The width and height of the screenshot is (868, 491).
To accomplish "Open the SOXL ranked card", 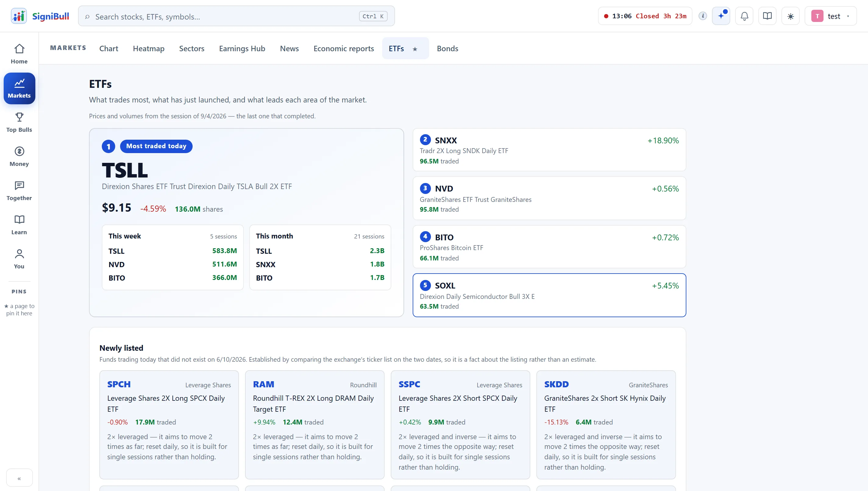I will (x=549, y=295).
